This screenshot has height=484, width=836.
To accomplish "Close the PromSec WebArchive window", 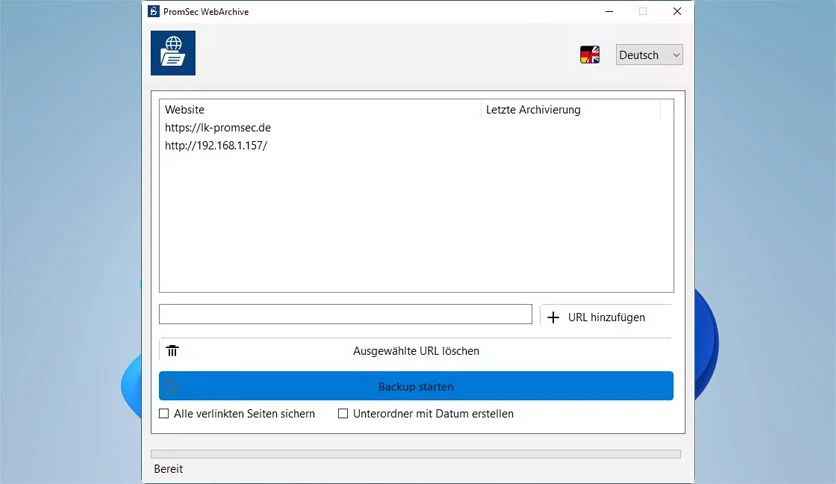I will pyautogui.click(x=677, y=11).
